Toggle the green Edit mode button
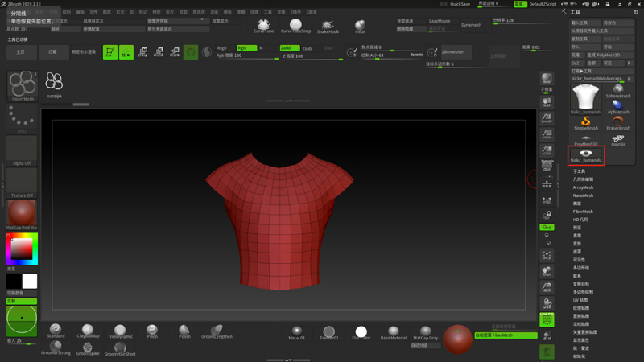Image resolution: width=644 pixels, height=362 pixels. (x=109, y=52)
